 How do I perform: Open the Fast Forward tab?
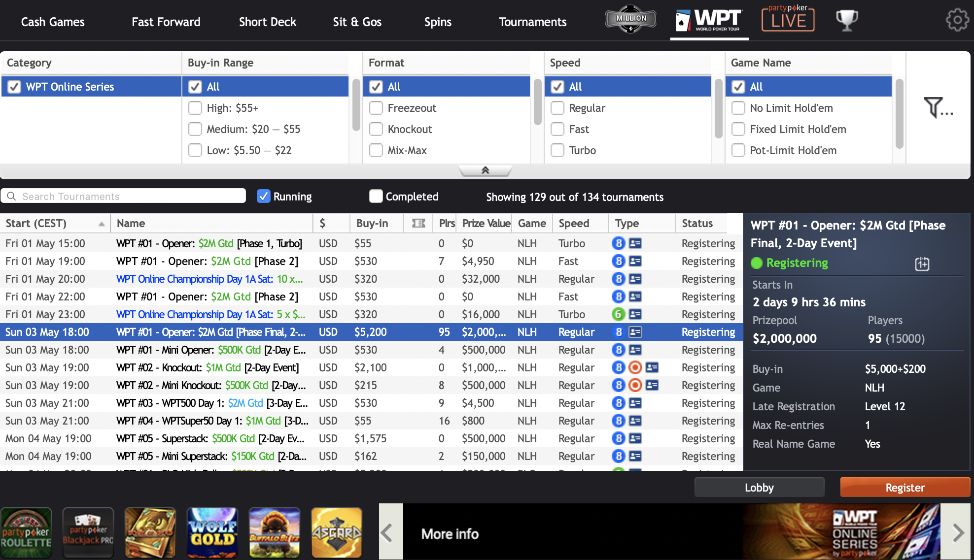(x=166, y=22)
